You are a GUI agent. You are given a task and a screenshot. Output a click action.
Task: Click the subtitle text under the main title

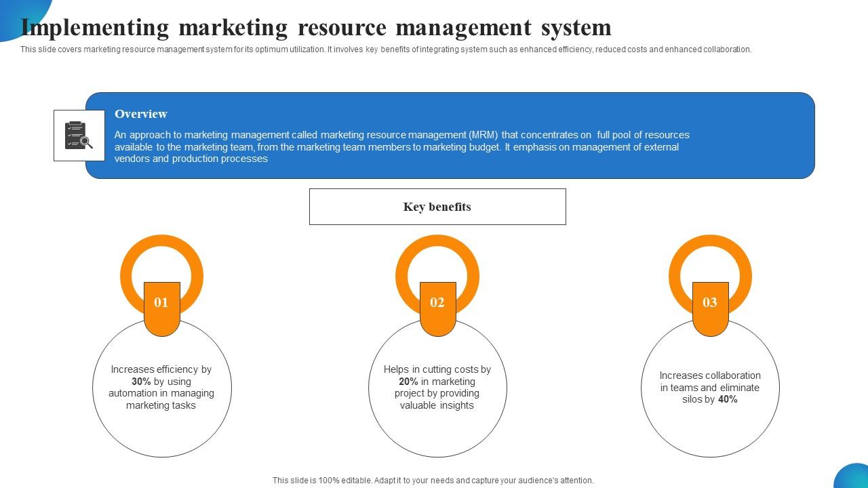tap(385, 49)
